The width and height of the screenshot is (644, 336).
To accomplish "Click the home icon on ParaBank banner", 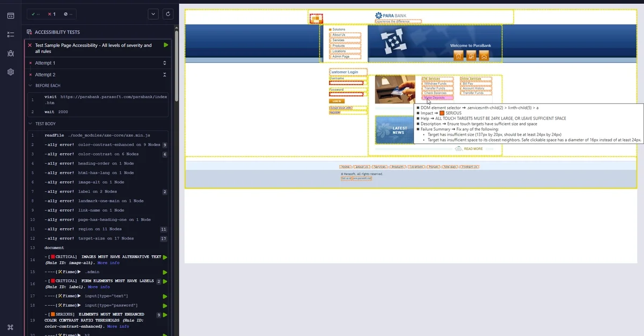I will point(458,56).
